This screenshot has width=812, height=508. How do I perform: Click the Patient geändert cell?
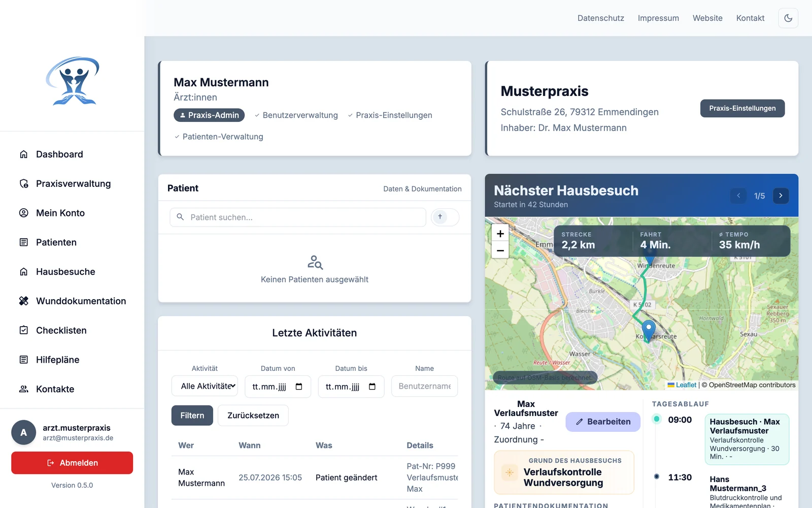[x=346, y=478]
